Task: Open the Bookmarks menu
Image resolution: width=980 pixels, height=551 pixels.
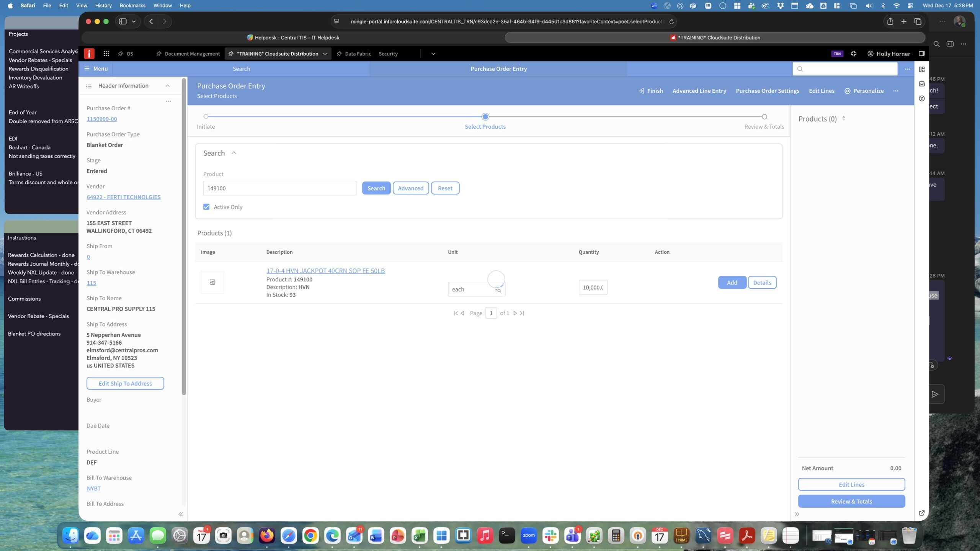Action: click(132, 5)
